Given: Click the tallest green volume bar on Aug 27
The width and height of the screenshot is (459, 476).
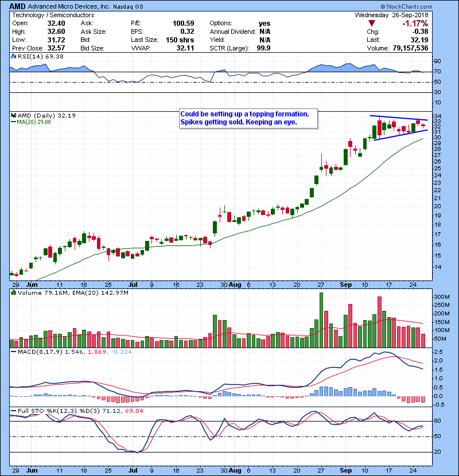Looking at the screenshot, I should pyautogui.click(x=321, y=320).
